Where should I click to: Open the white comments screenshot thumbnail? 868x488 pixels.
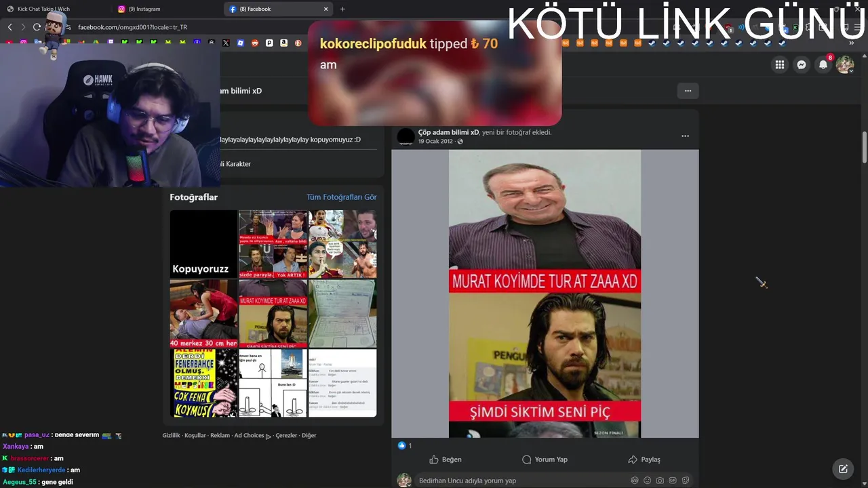point(342,383)
